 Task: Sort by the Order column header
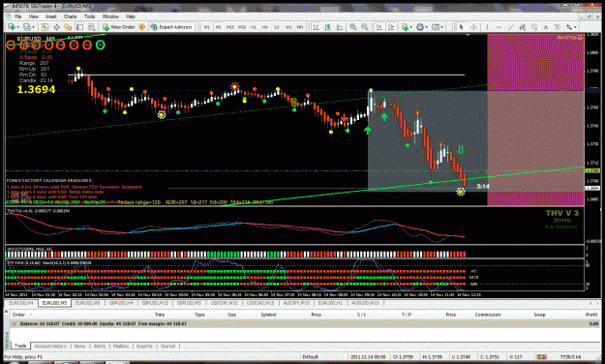(x=18, y=315)
